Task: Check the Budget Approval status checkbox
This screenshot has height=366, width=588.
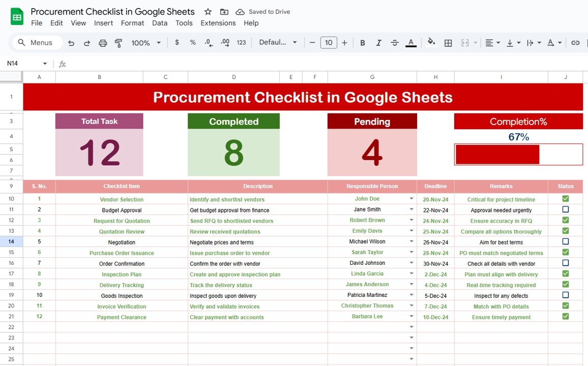Action: click(566, 209)
